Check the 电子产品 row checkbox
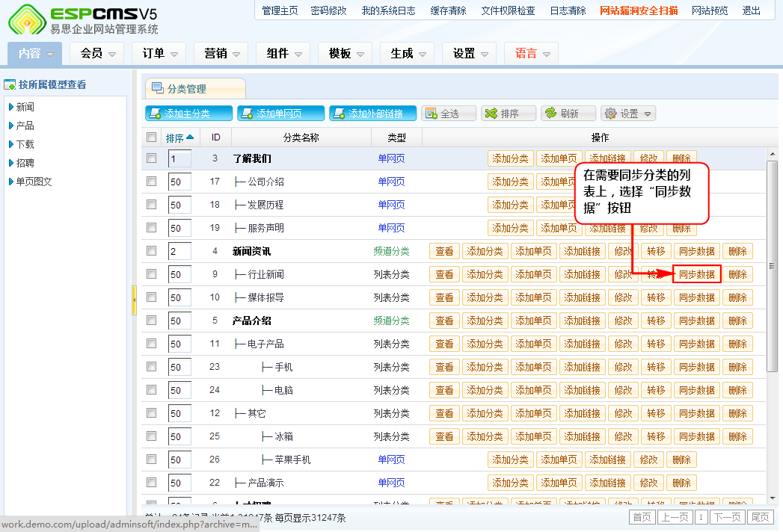Screen dimensions: 783x532 [x=151, y=344]
